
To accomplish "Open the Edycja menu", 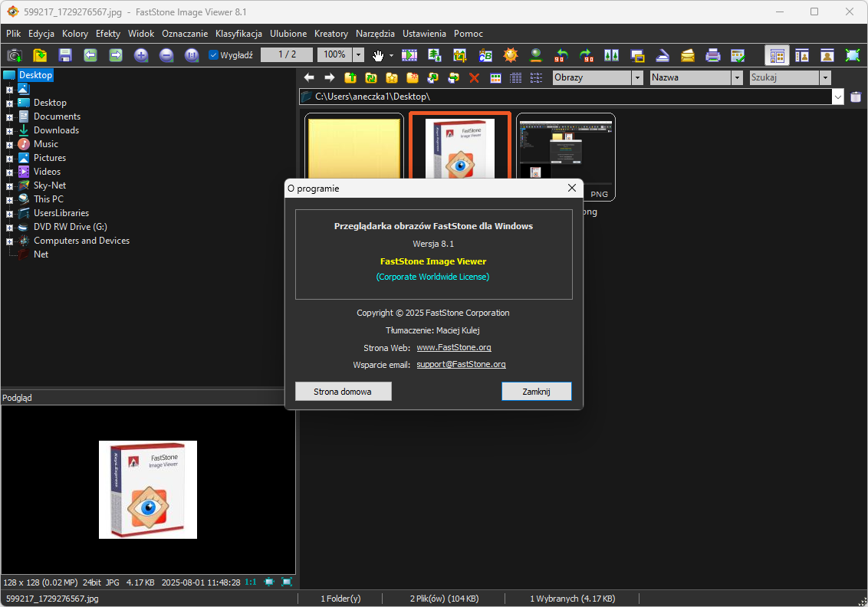I will click(x=41, y=34).
